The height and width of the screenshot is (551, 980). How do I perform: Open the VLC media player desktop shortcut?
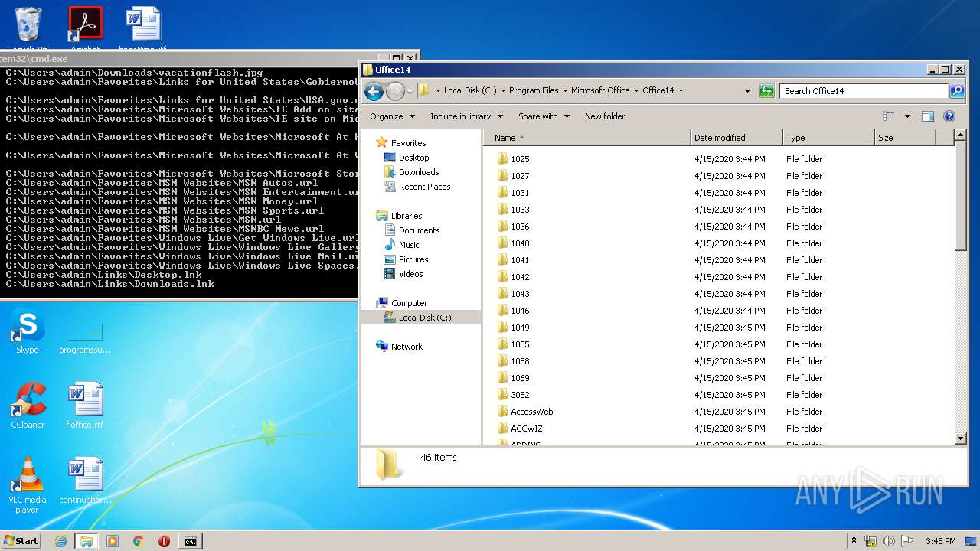pyautogui.click(x=28, y=485)
